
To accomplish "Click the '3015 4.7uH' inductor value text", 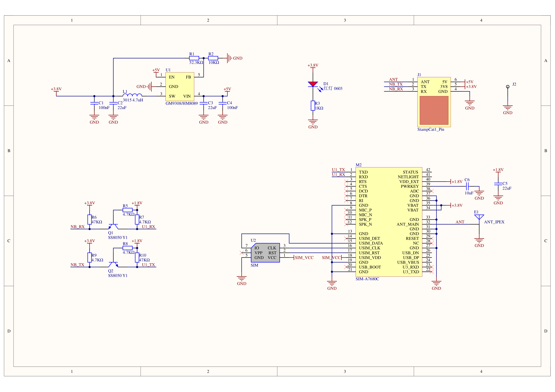I will coord(133,100).
